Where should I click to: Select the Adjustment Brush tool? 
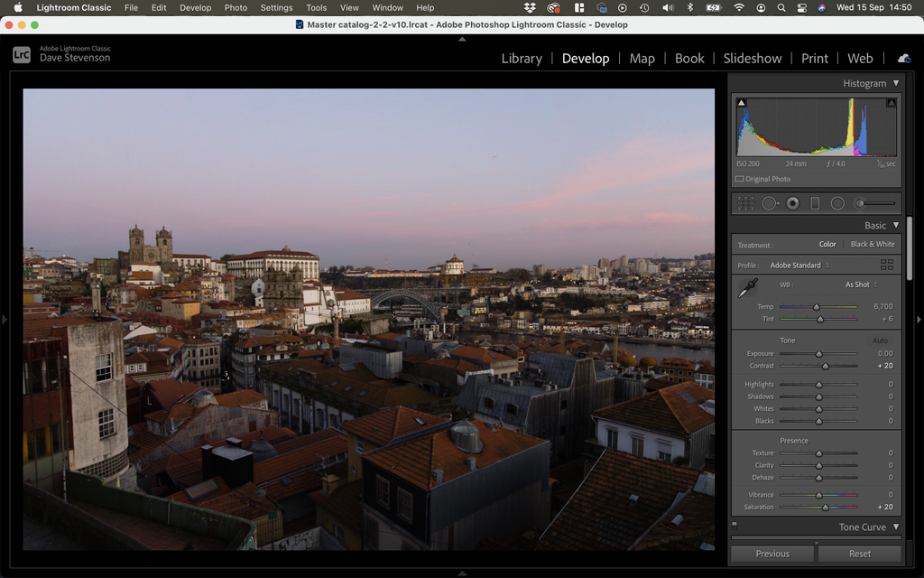coord(875,203)
